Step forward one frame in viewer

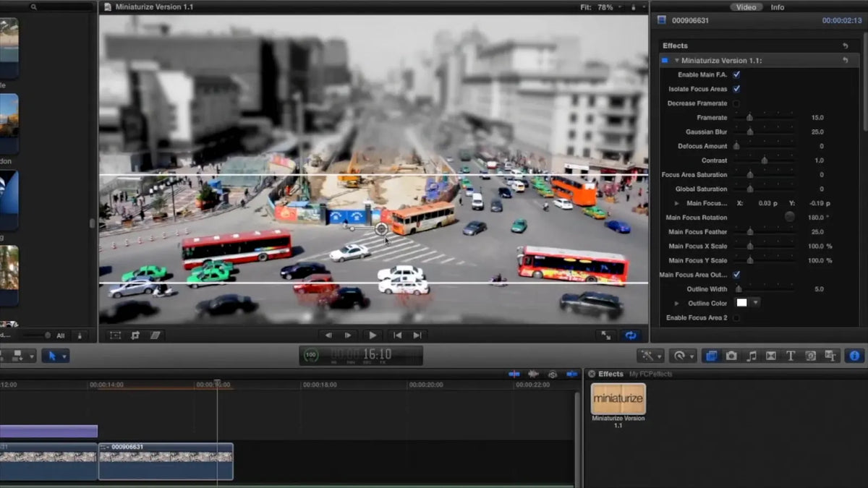pos(348,335)
